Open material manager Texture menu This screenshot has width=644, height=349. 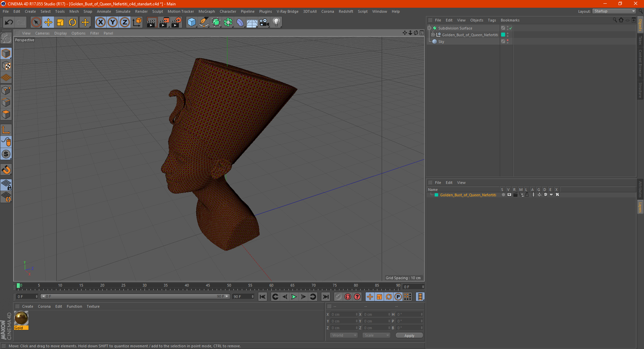[93, 306]
